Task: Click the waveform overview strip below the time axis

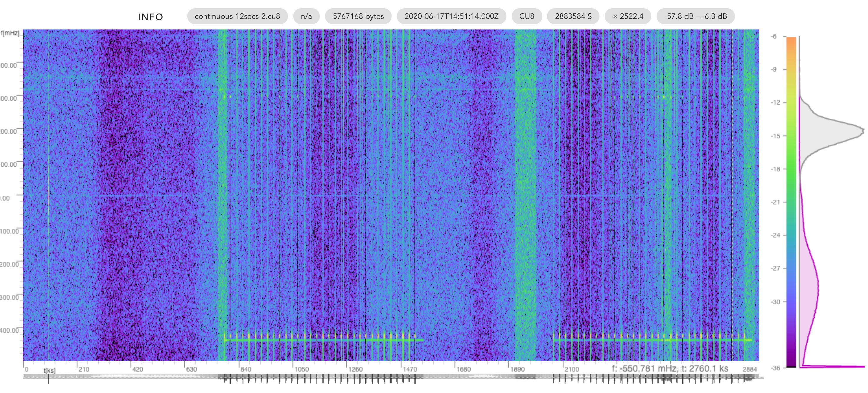Action: (x=393, y=379)
